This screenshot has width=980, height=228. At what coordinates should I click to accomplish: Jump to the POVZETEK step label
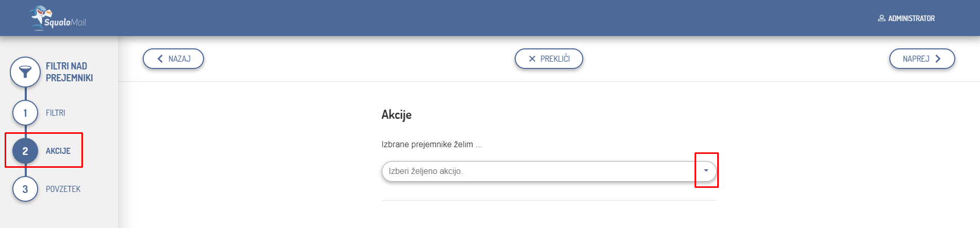pyautogui.click(x=63, y=189)
